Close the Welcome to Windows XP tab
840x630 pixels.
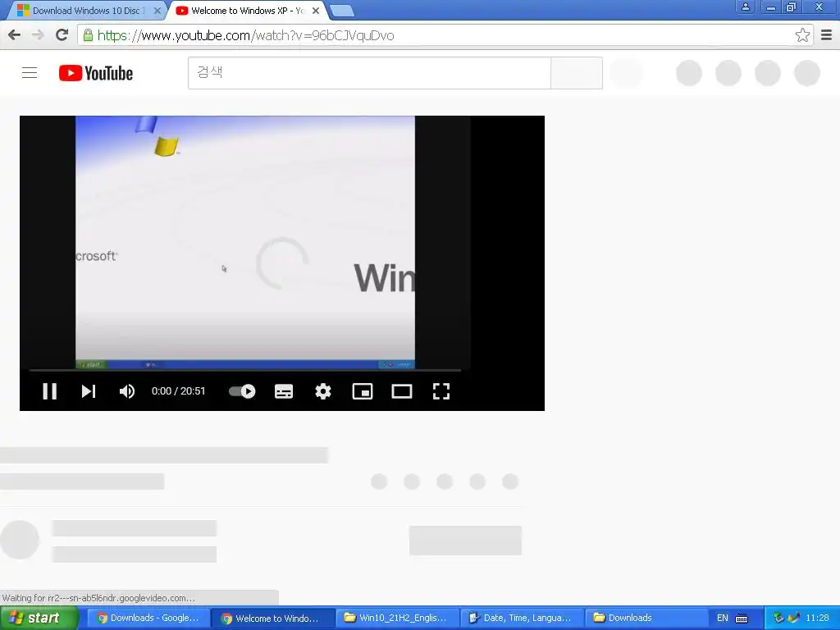316,11
